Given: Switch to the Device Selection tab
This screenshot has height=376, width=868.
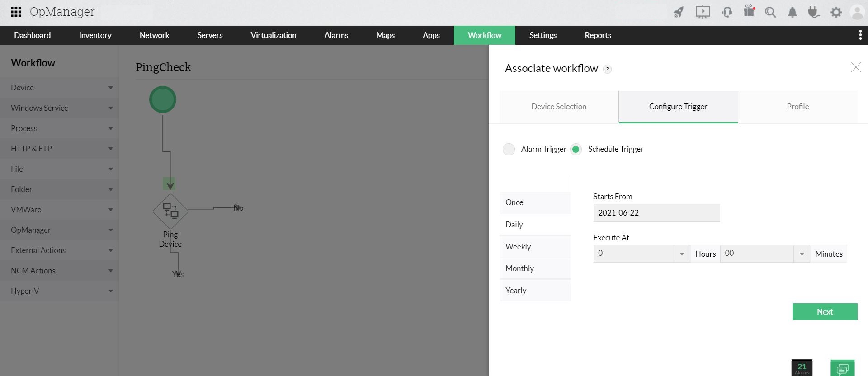Looking at the screenshot, I should point(559,107).
